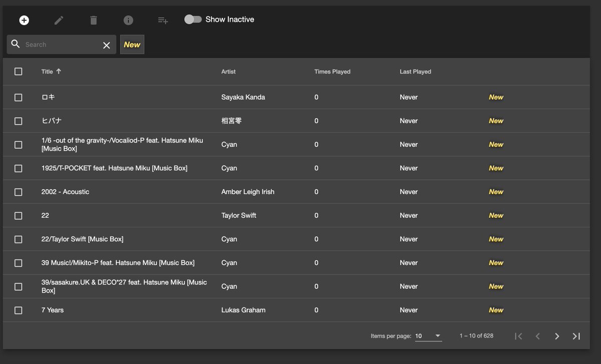Viewport: 601px width, 364px height.
Task: Sort the list by Artist column
Action: point(228,71)
